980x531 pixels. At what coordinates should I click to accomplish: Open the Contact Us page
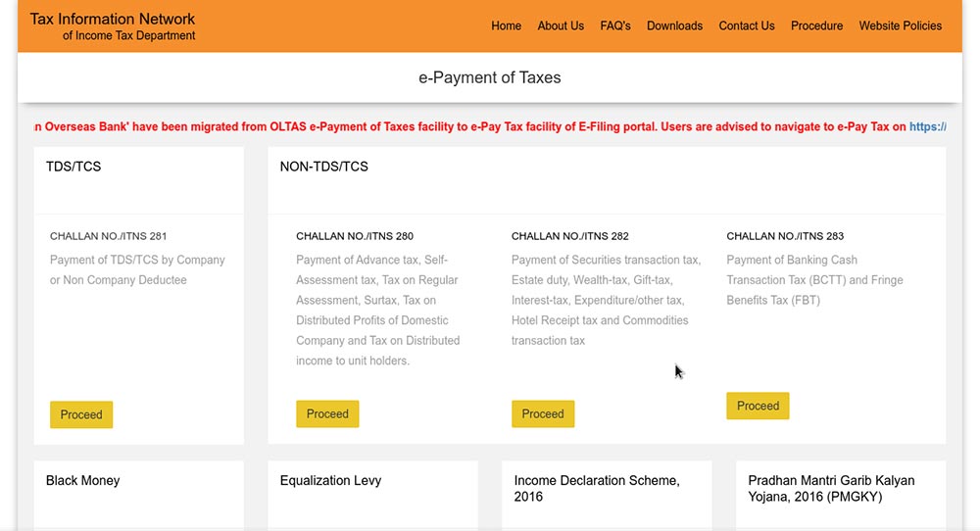click(x=747, y=25)
